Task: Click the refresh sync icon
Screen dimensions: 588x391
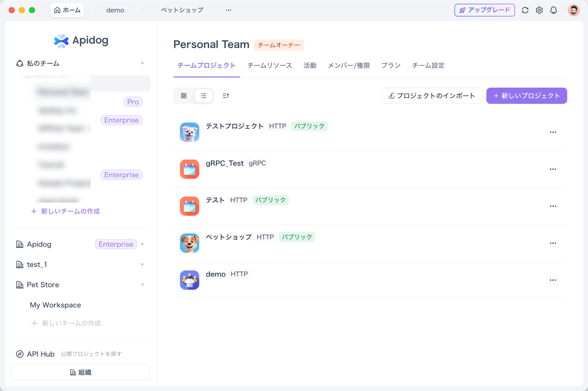Action: [x=525, y=10]
